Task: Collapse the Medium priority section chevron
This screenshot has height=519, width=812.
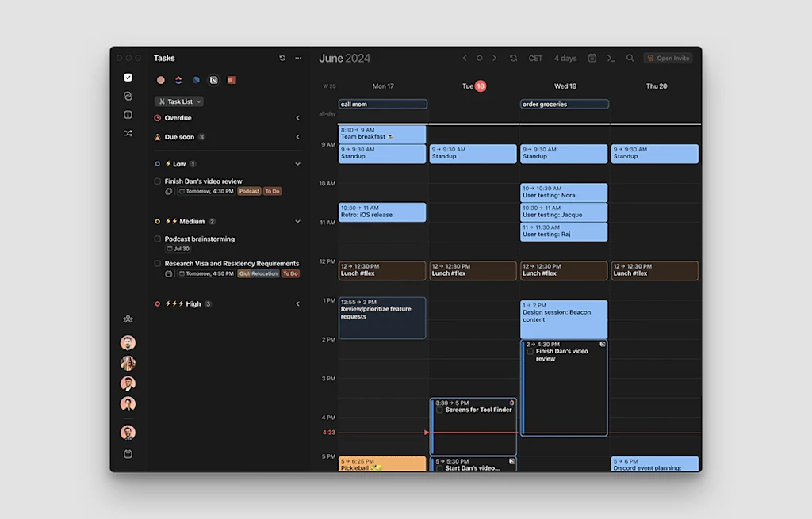Action: pyautogui.click(x=298, y=222)
